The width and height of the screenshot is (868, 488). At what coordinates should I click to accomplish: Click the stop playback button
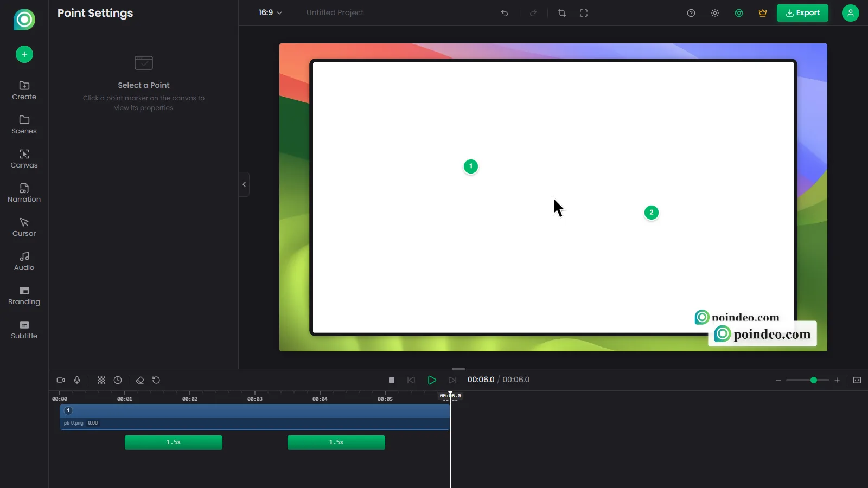pos(392,380)
